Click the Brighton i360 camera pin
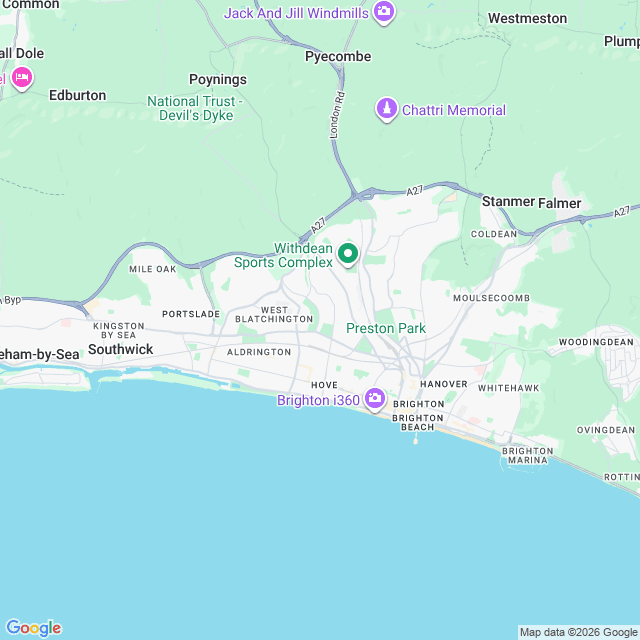 pos(375,399)
